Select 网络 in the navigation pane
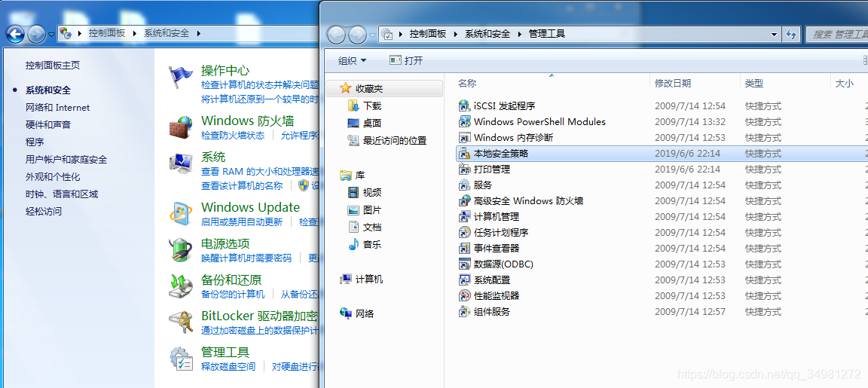This screenshot has height=388, width=868. pyautogui.click(x=364, y=314)
